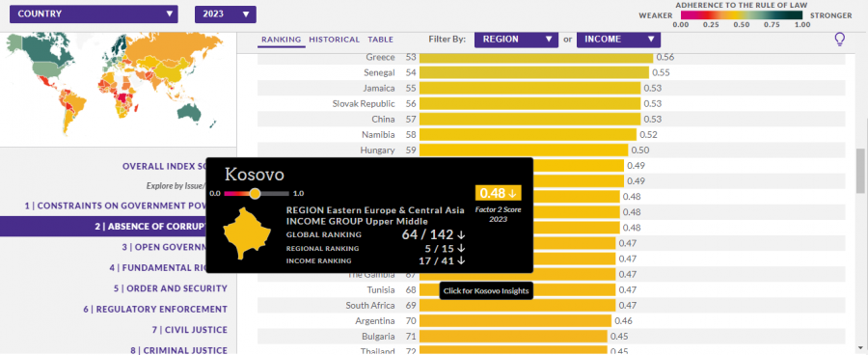
Task: Select 8 | Criminal Justice factor
Action: click(x=178, y=350)
